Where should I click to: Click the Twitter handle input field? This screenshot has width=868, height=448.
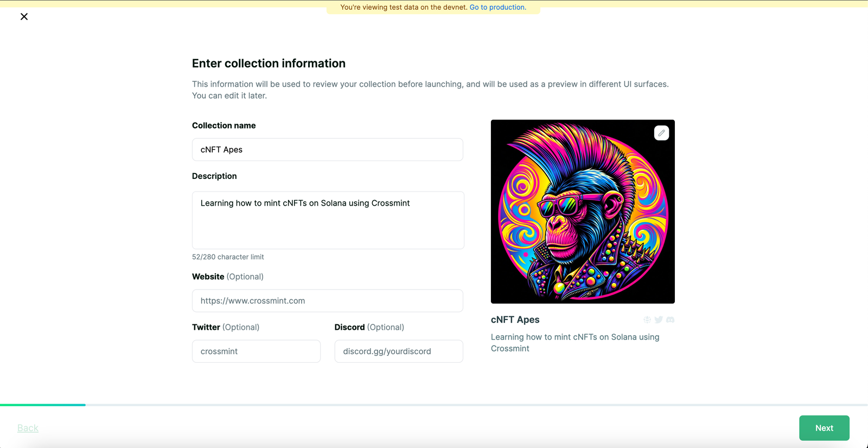click(x=256, y=351)
